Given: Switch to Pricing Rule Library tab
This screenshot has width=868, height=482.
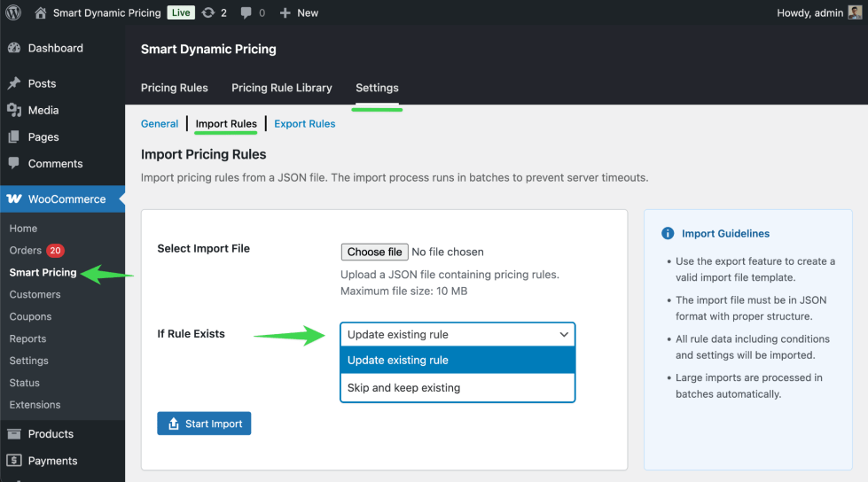Looking at the screenshot, I should point(281,88).
